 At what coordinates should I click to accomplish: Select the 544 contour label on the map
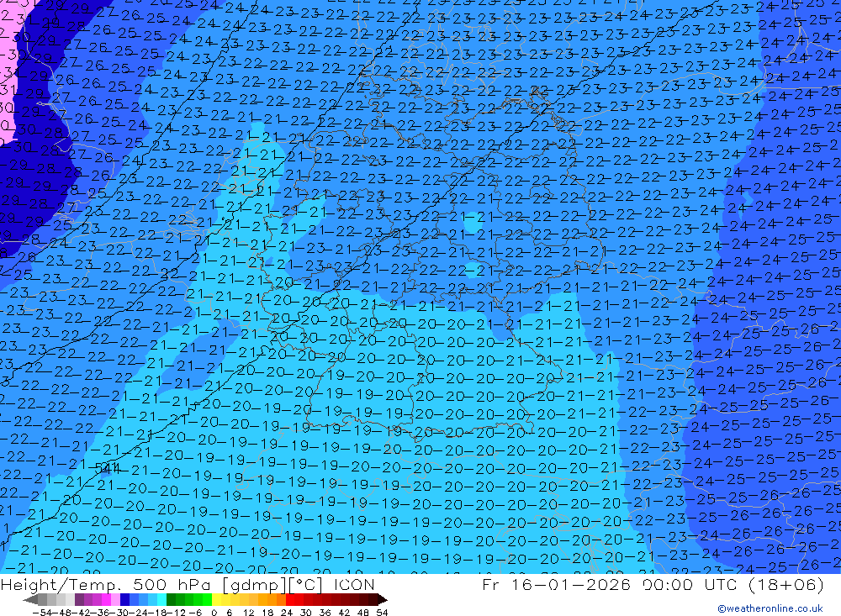pyautogui.click(x=108, y=469)
